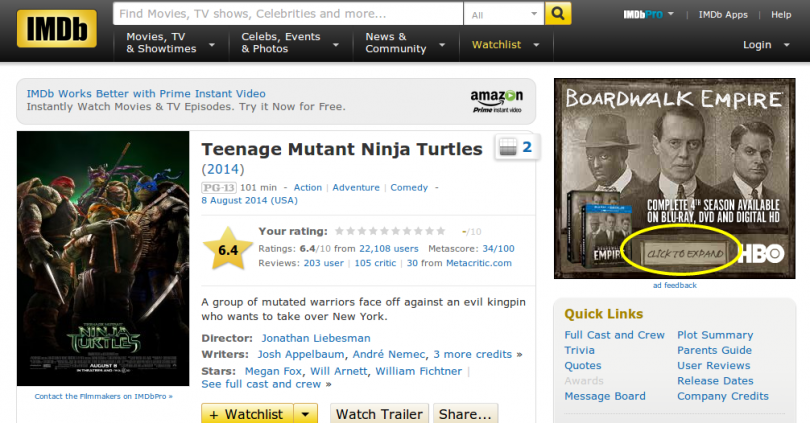Click the PG-13 certificate badge
The width and height of the screenshot is (810, 423).
pos(219,187)
